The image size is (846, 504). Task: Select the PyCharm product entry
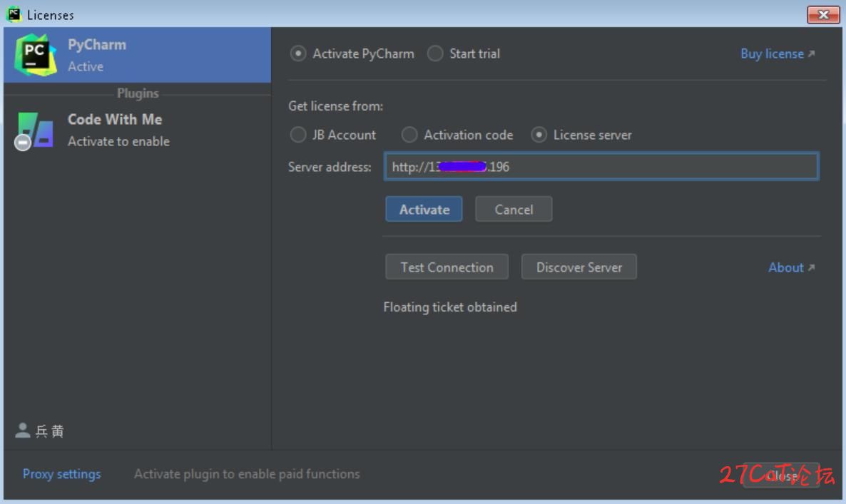[137, 55]
